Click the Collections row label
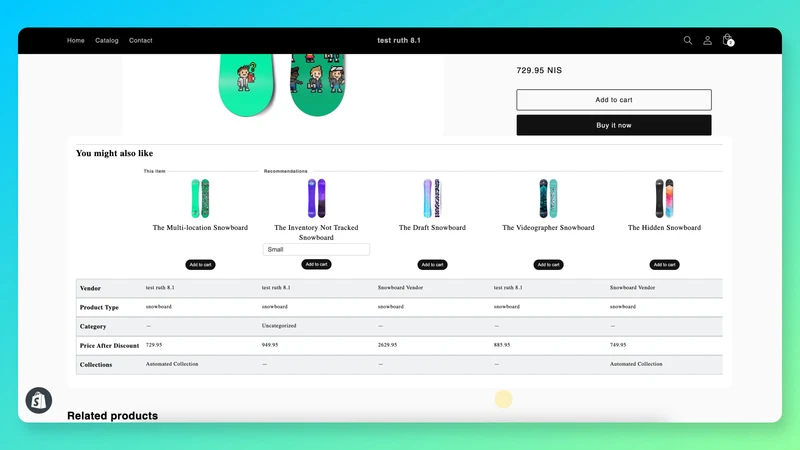 pyautogui.click(x=96, y=365)
